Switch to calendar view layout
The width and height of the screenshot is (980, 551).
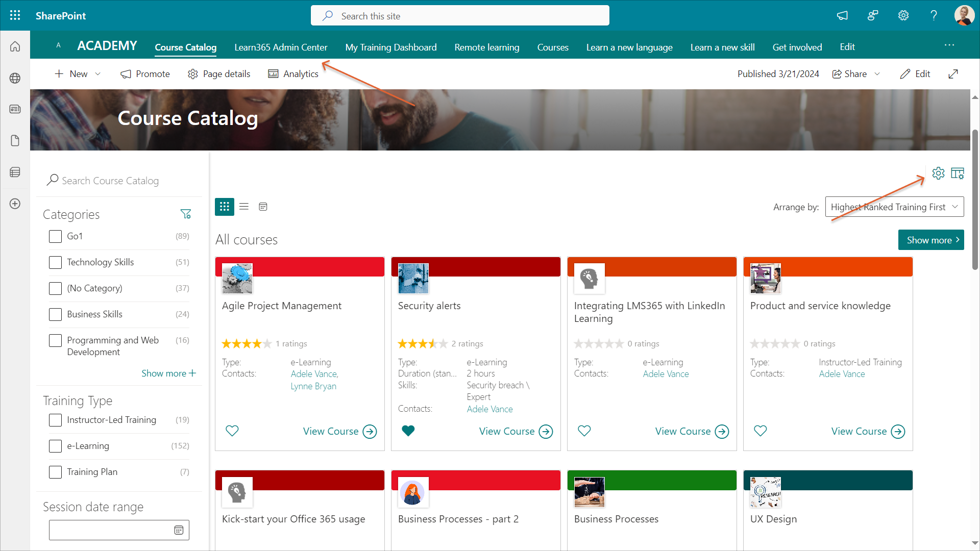pos(263,207)
